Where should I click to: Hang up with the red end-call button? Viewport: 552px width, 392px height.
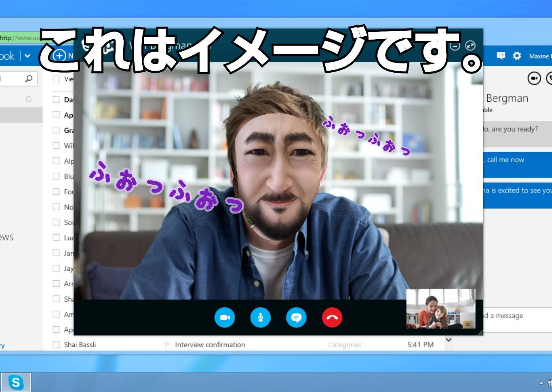coord(332,318)
